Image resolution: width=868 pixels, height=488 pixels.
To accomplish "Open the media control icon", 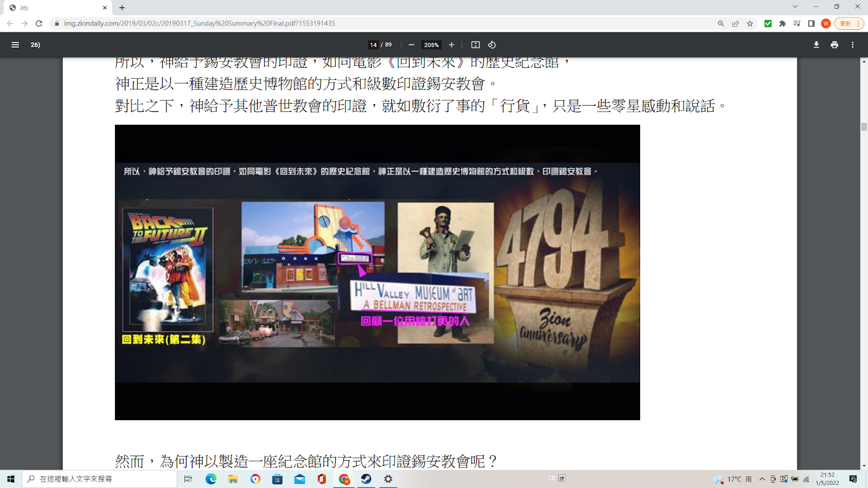I will [x=797, y=23].
